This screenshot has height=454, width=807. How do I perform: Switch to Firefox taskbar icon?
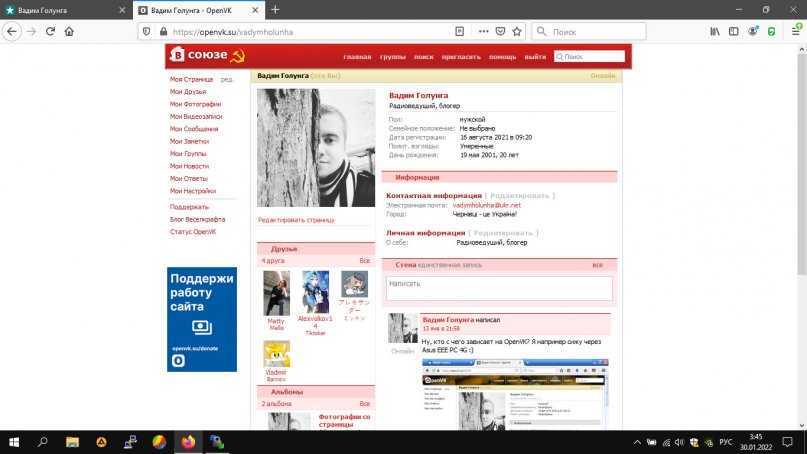(x=188, y=442)
